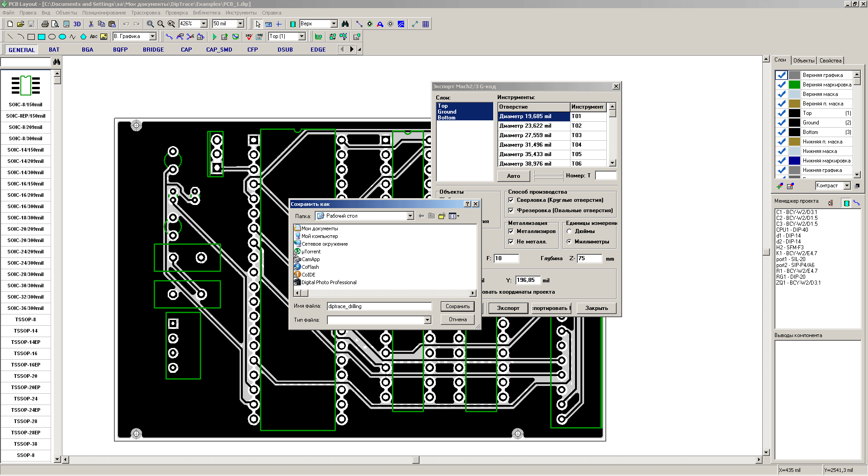Open the Файл menu
The width and height of the screenshot is (868, 476).
pos(9,13)
